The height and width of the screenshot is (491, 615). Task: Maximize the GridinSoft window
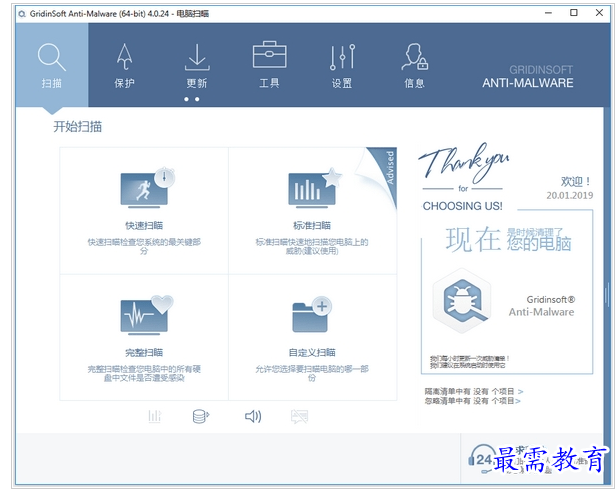(x=574, y=13)
